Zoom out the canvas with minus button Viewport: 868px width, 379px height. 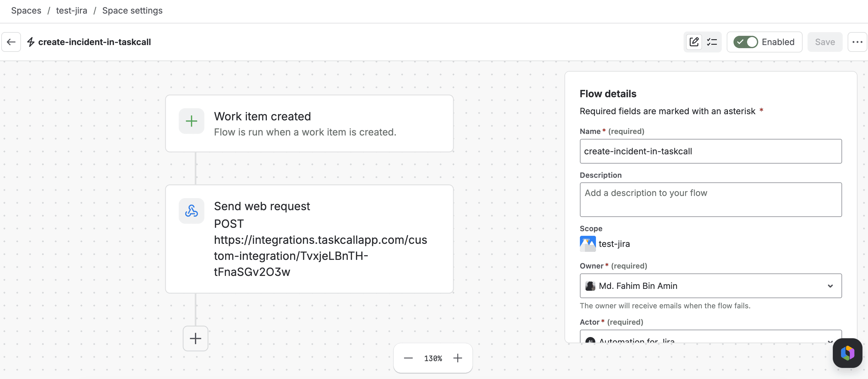408,358
